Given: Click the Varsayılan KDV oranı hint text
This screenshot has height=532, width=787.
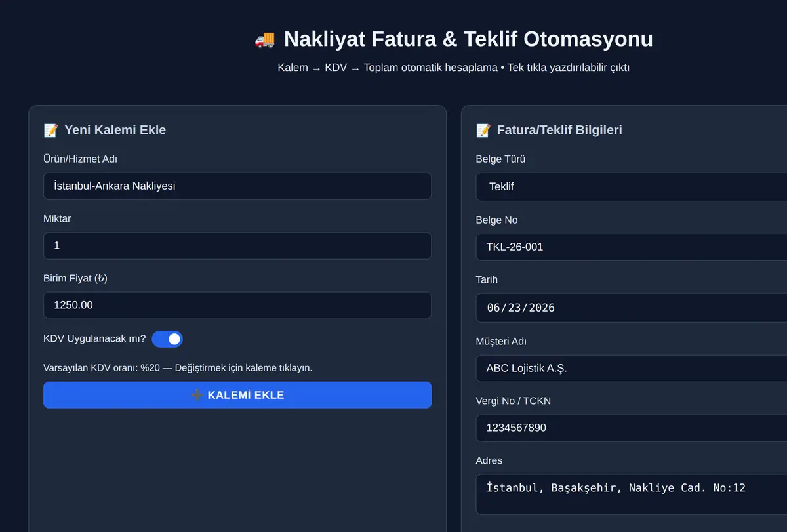Looking at the screenshot, I should pos(178,367).
